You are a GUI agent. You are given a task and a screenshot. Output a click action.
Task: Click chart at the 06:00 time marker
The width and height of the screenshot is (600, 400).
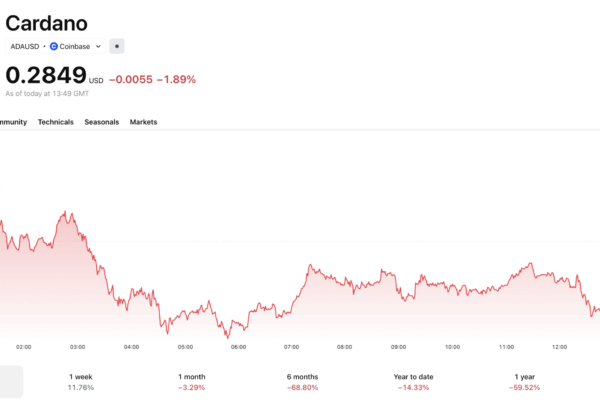238,346
